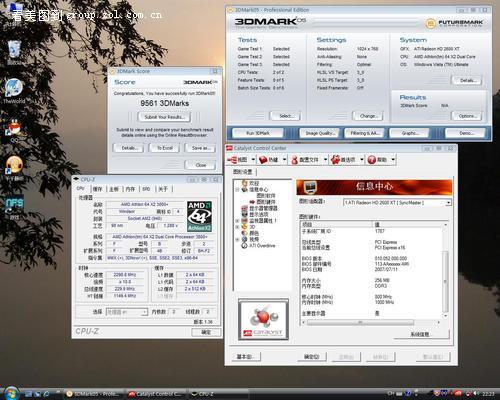
Task: Open 首选项 dropdown arrow in Catalyst toolbar
Action: pyautogui.click(x=361, y=160)
